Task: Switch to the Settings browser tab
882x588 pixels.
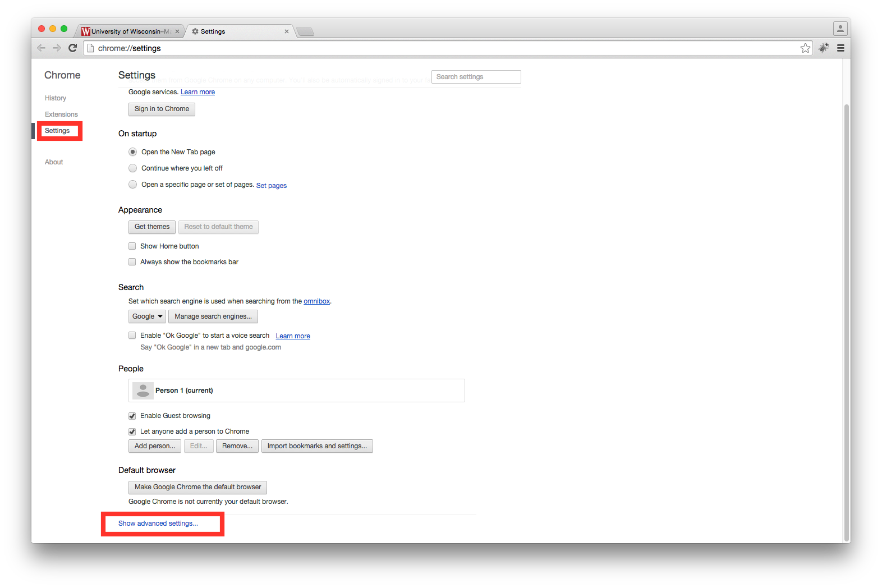Action: click(240, 31)
